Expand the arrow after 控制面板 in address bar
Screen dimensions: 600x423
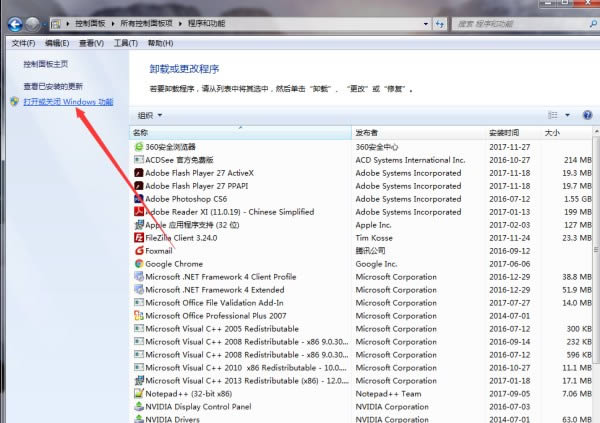pos(112,24)
